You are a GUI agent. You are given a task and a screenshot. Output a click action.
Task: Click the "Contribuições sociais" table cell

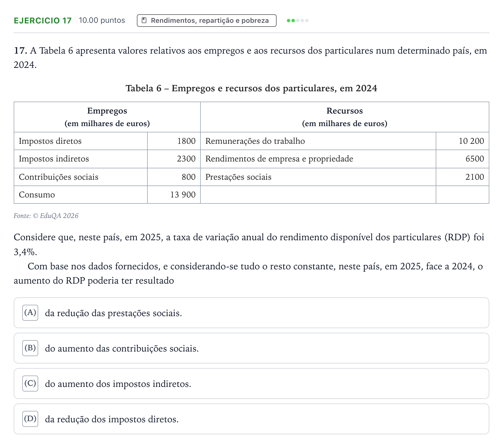(81, 177)
